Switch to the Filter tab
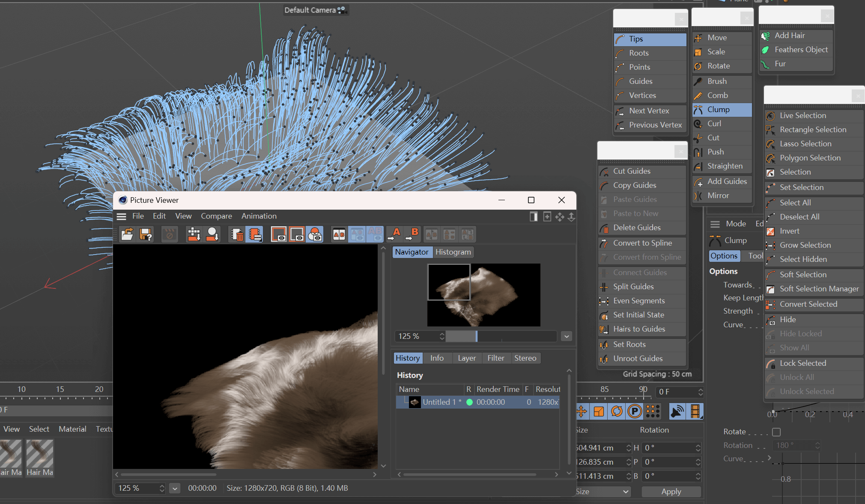 click(496, 358)
